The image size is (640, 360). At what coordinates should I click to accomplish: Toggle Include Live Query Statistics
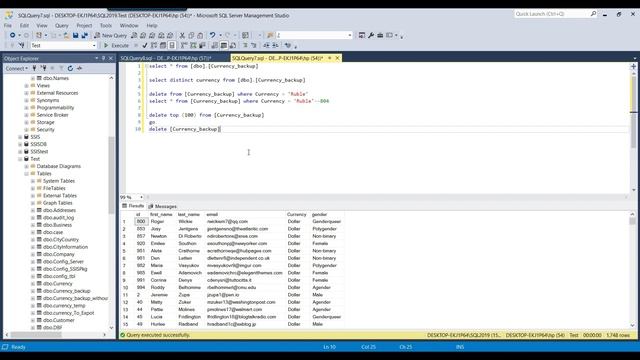pyautogui.click(x=193, y=45)
